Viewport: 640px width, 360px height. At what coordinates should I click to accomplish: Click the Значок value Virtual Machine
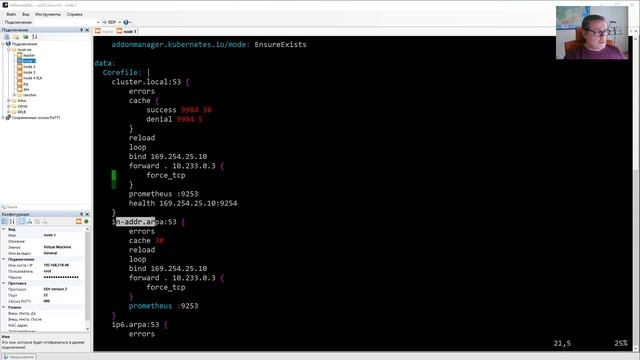click(57, 247)
